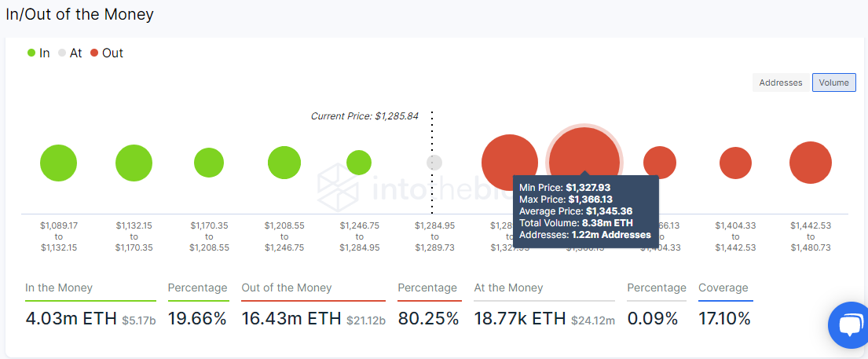
Task: Select the red bubble left of the tooltip
Action: 509,163
